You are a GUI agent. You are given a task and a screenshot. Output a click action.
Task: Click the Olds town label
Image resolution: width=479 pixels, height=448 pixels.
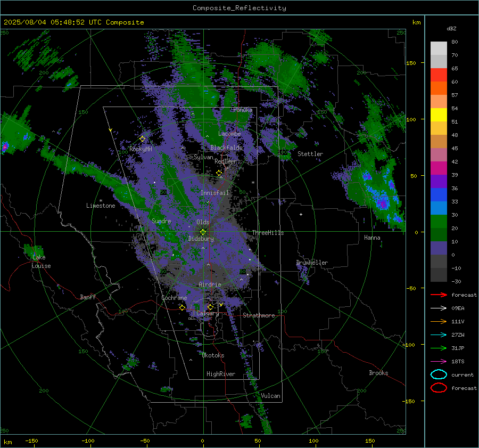pos(203,222)
